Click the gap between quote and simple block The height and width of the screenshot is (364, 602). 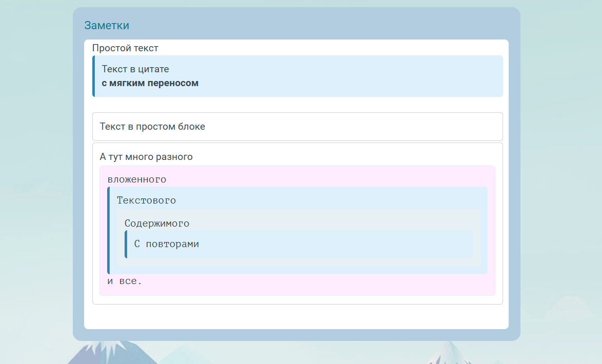click(296, 105)
